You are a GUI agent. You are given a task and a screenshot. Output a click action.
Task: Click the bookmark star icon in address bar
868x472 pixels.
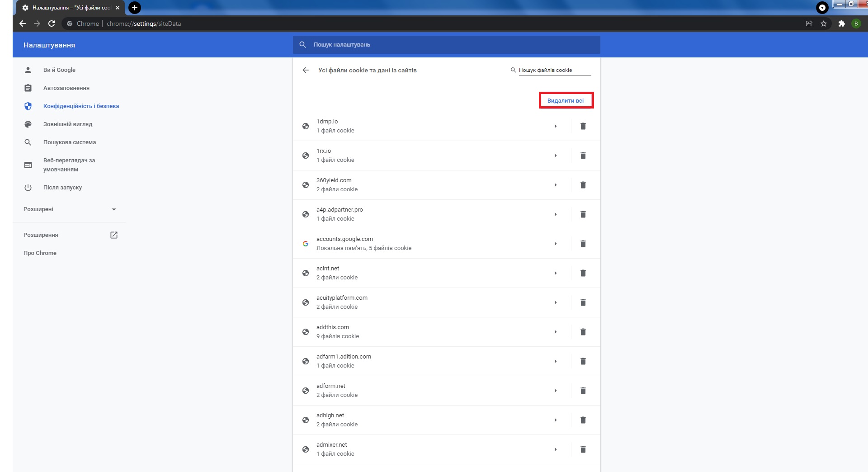pyautogui.click(x=824, y=24)
